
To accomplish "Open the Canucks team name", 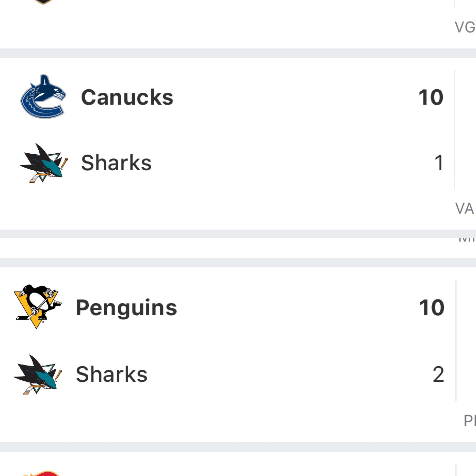I will coord(127,97).
